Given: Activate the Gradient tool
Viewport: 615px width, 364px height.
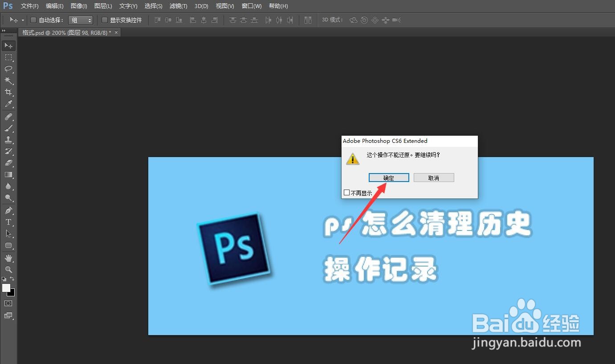Looking at the screenshot, I should [x=9, y=174].
